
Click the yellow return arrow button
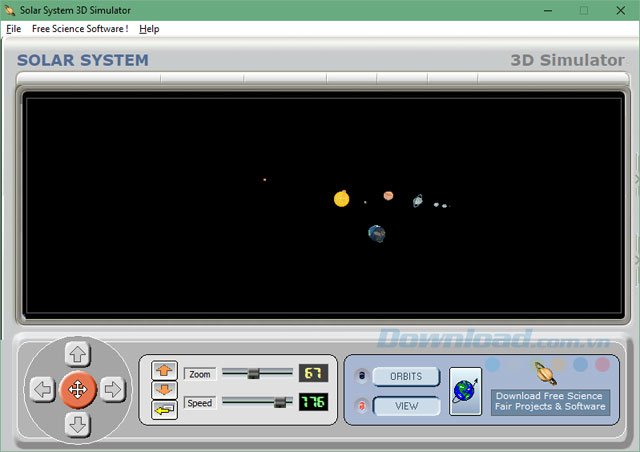(164, 410)
